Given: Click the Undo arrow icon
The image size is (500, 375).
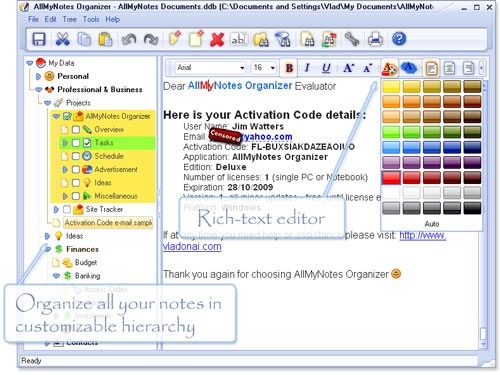Looking at the screenshot, I should (129, 39).
